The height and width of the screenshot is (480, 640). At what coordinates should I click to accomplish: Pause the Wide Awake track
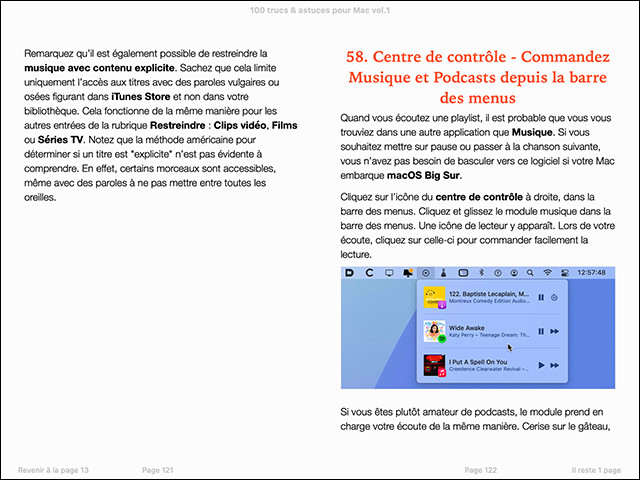pyautogui.click(x=541, y=331)
